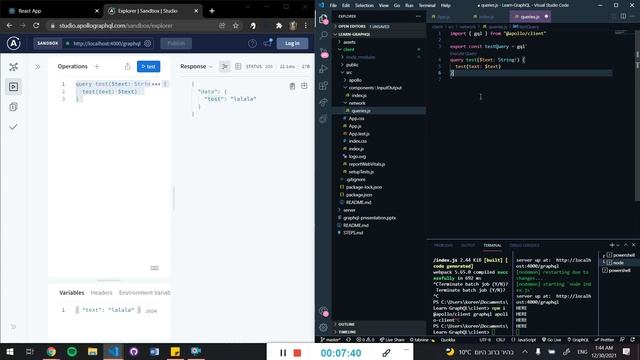The image size is (640, 360).
Task: Open VS Code Accounts icon
Action: coord(324,311)
